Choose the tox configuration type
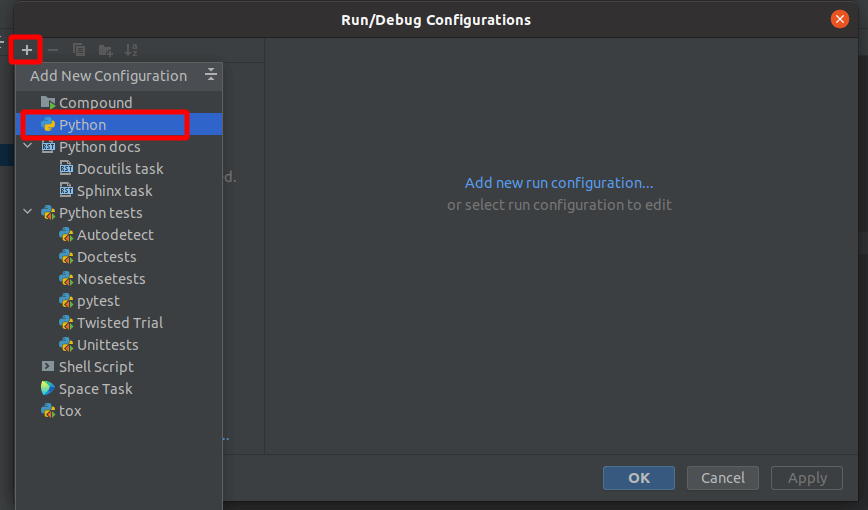Viewport: 868px width, 510px height. (x=70, y=411)
